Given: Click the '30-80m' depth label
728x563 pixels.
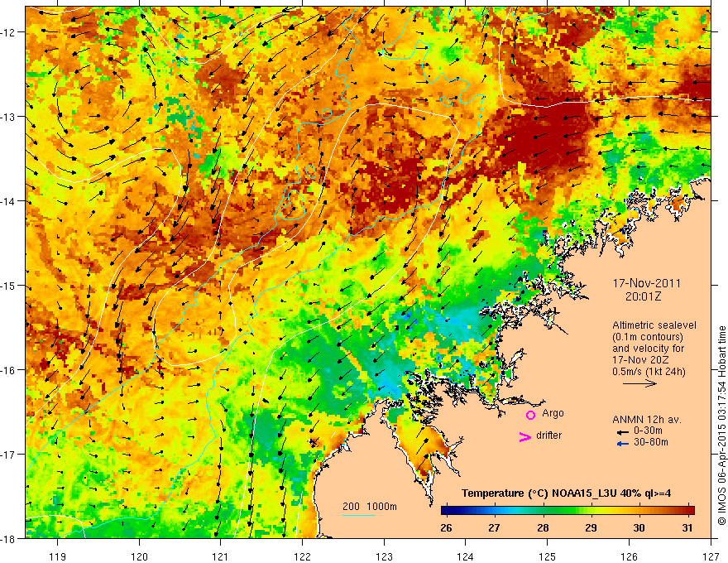Looking at the screenshot, I should (x=651, y=442).
